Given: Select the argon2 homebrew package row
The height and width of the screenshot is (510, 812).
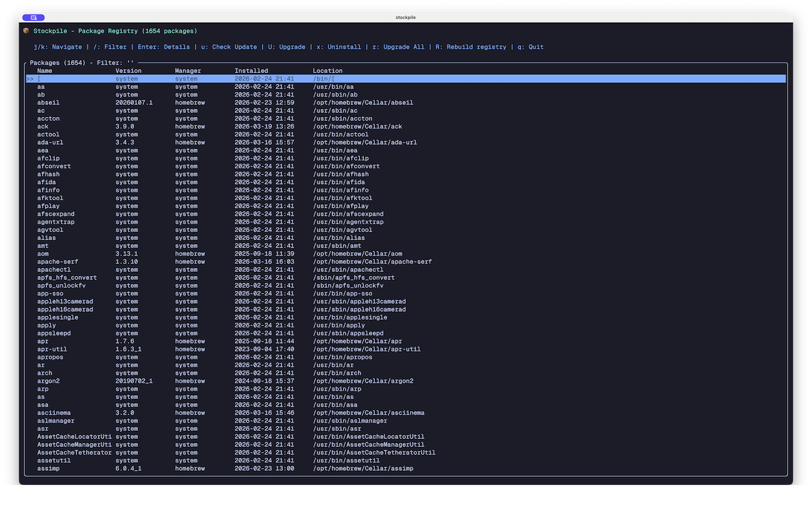Looking at the screenshot, I should 203,381.
